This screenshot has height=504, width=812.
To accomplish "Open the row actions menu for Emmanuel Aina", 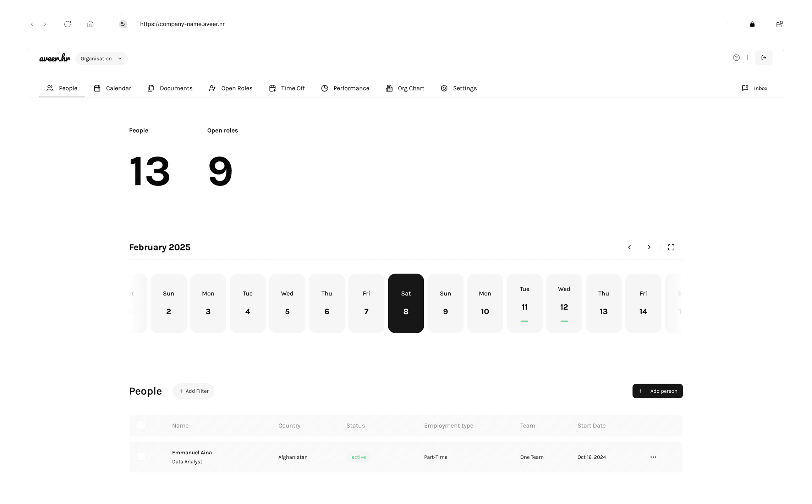I will pyautogui.click(x=653, y=457).
